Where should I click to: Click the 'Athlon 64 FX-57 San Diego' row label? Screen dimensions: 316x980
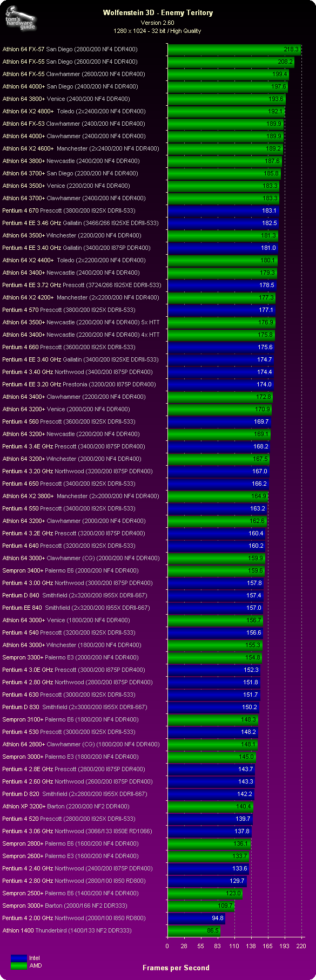[x=70, y=49]
